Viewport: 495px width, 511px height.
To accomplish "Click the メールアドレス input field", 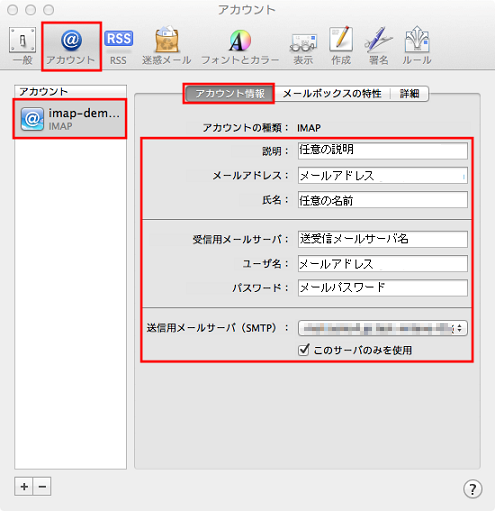I will coord(383,175).
